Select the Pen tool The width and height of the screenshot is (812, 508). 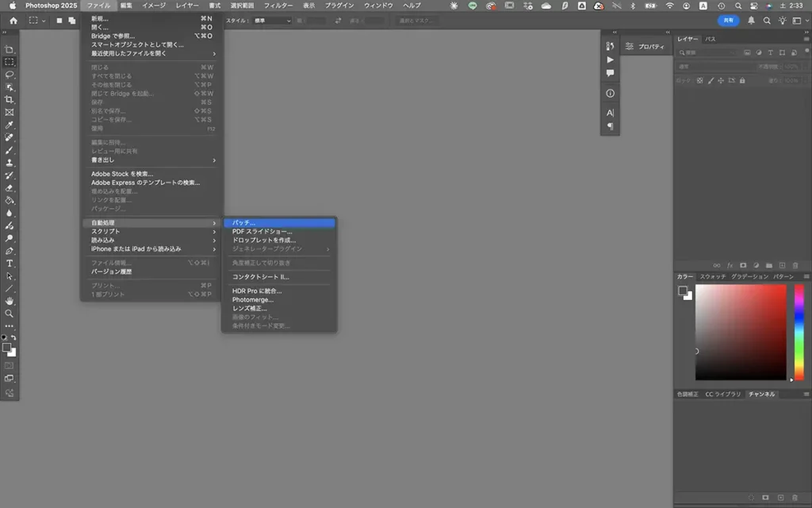pyautogui.click(x=10, y=250)
